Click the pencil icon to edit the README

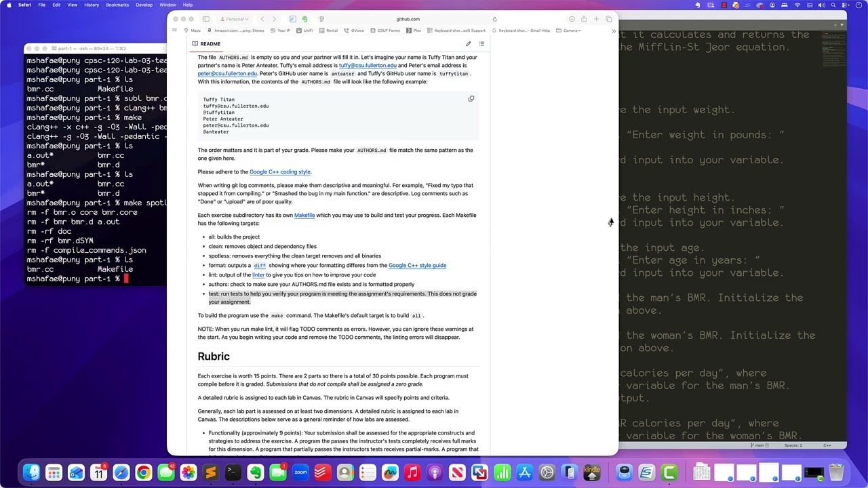click(468, 44)
